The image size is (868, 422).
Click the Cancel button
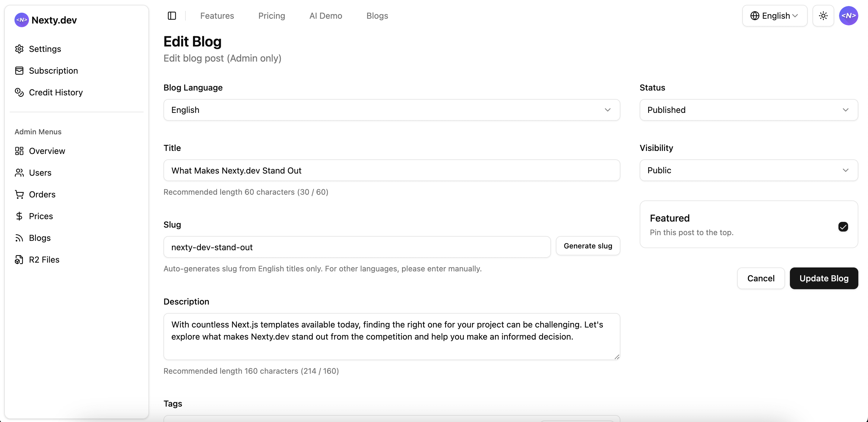(761, 278)
